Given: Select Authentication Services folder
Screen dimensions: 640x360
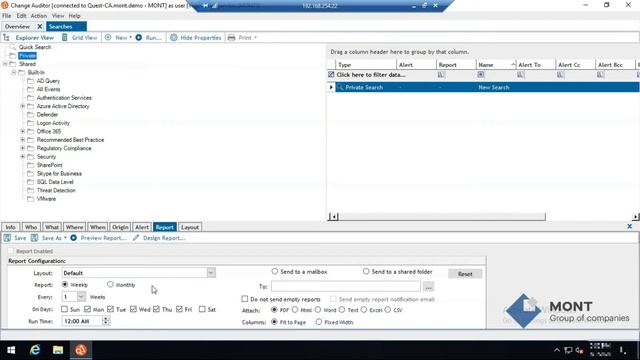Looking at the screenshot, I should 64,98.
